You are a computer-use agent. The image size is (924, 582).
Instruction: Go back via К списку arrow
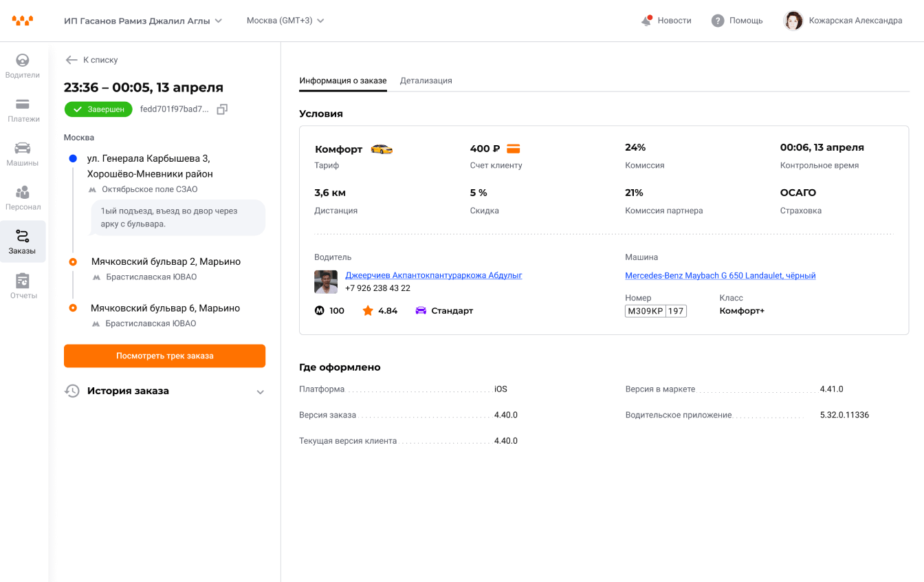71,60
